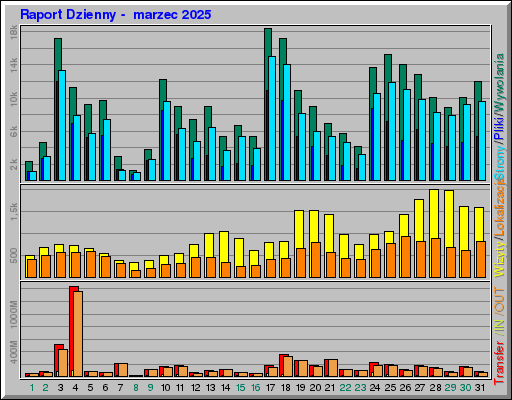Click the orange sites bar on day 26

[406, 257]
